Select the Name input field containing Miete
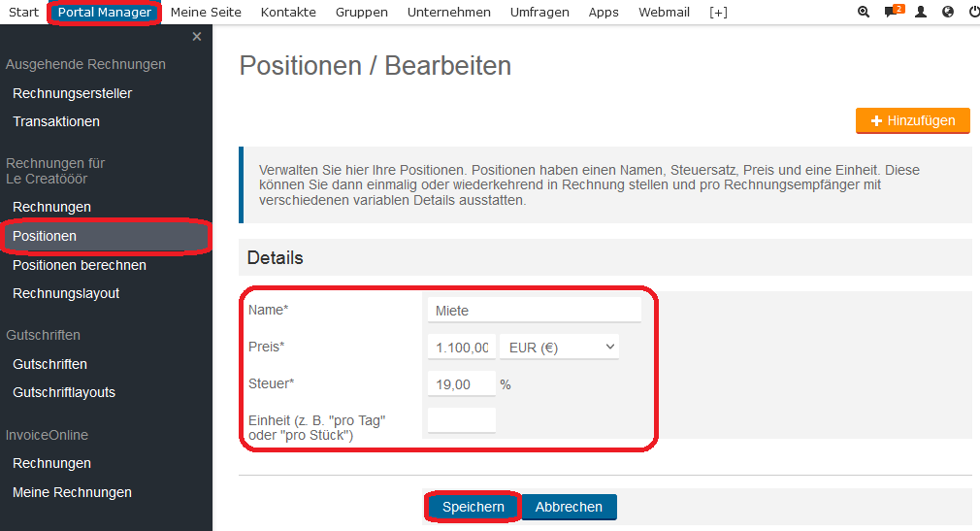Viewport: 980px width, 531px height. click(535, 311)
